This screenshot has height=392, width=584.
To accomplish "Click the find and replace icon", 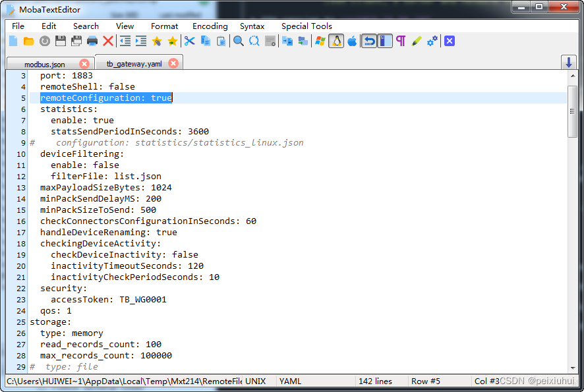I will [254, 41].
